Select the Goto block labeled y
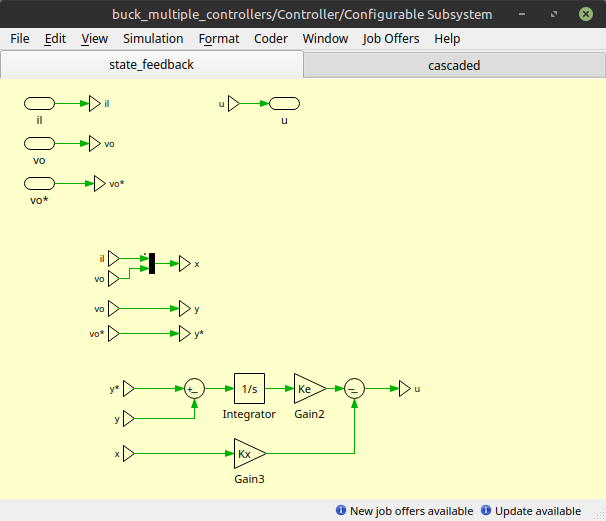Image resolution: width=606 pixels, height=521 pixels. 185,308
